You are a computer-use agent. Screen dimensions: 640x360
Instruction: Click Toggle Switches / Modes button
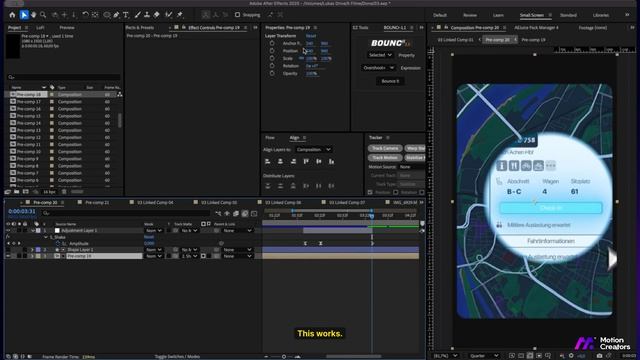(177, 357)
